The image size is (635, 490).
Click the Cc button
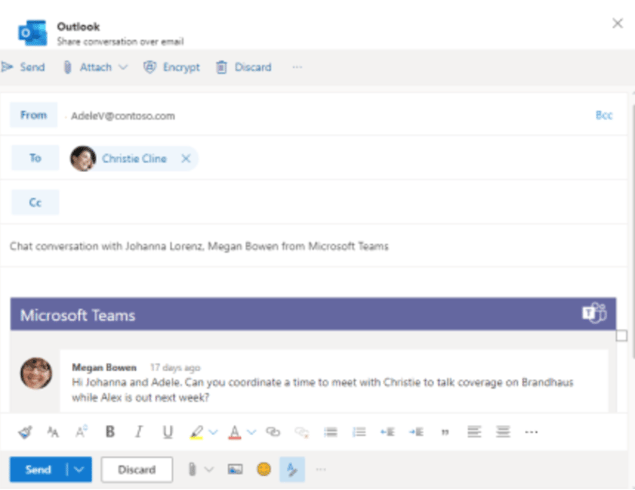35,202
